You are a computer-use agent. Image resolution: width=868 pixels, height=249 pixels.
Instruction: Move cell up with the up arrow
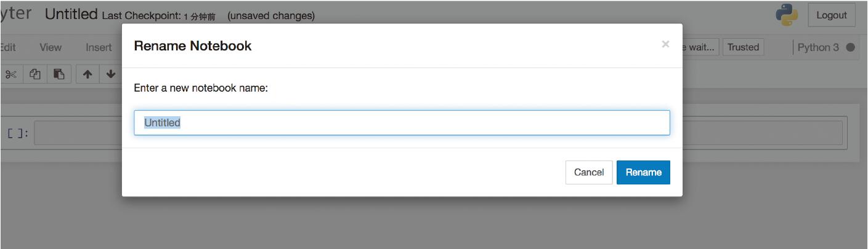pyautogui.click(x=87, y=74)
